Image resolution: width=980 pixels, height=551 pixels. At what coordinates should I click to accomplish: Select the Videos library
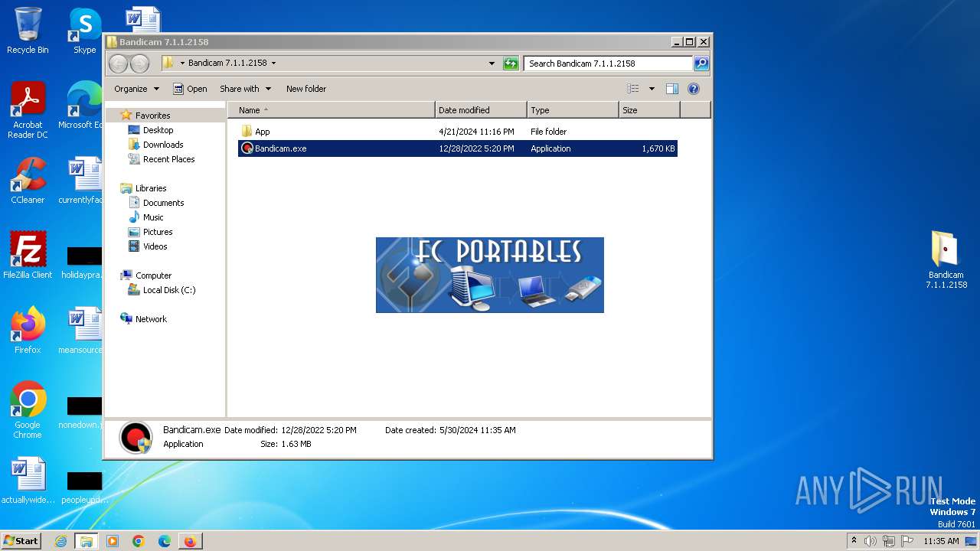pyautogui.click(x=155, y=246)
